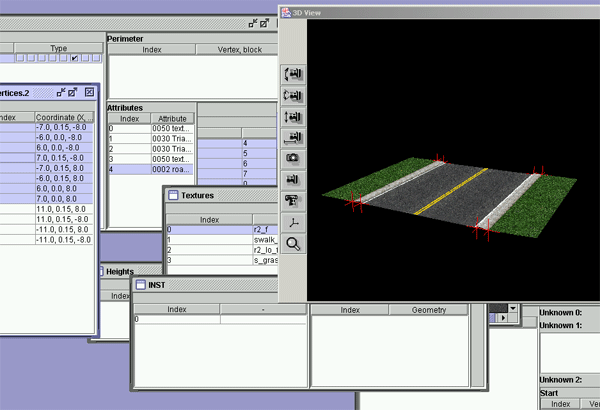Select the 3D View window title bar
Viewport: 600px width, 410px height.
(x=440, y=12)
